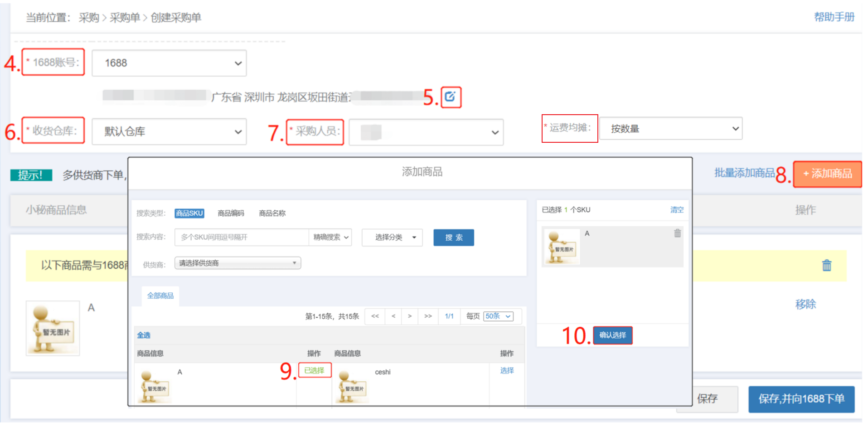Screen dimensions: 868x436
Task: Click the edit address pencil icon
Action: point(450,97)
